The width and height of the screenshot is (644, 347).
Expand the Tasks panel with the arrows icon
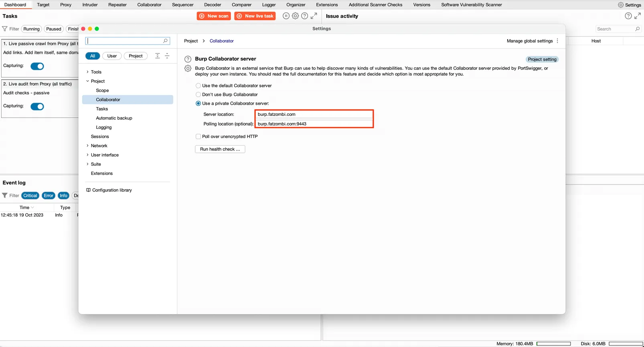click(314, 16)
